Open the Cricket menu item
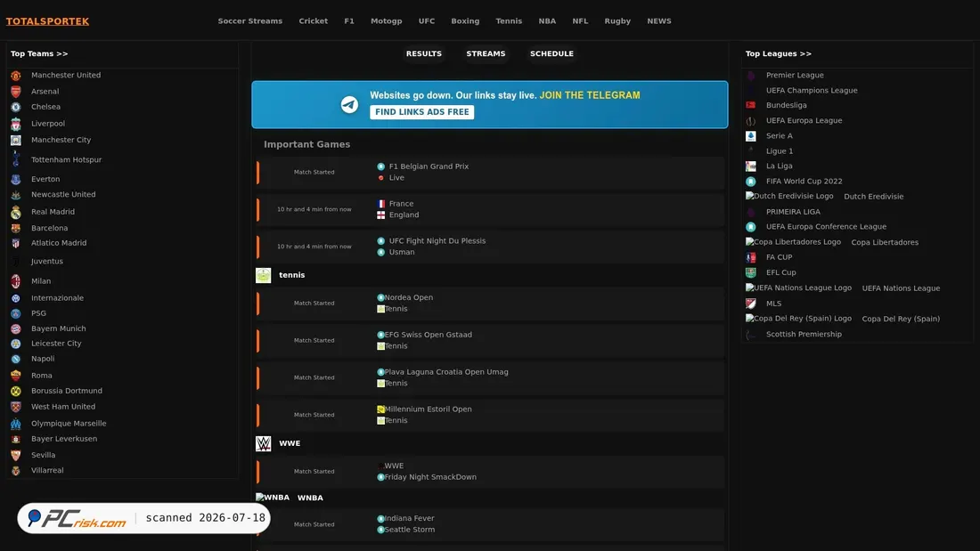The image size is (980, 551). click(x=313, y=21)
